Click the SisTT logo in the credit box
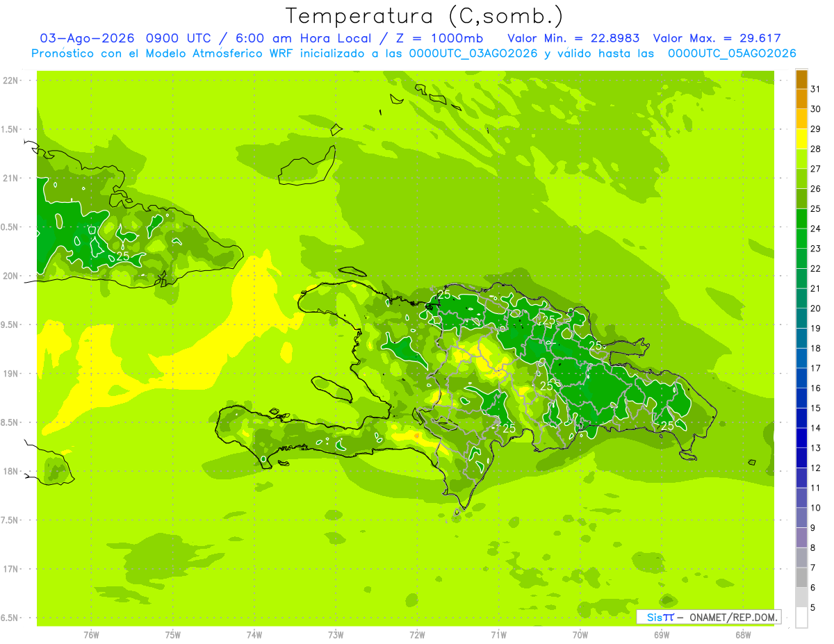The image size is (834, 644). click(660, 617)
